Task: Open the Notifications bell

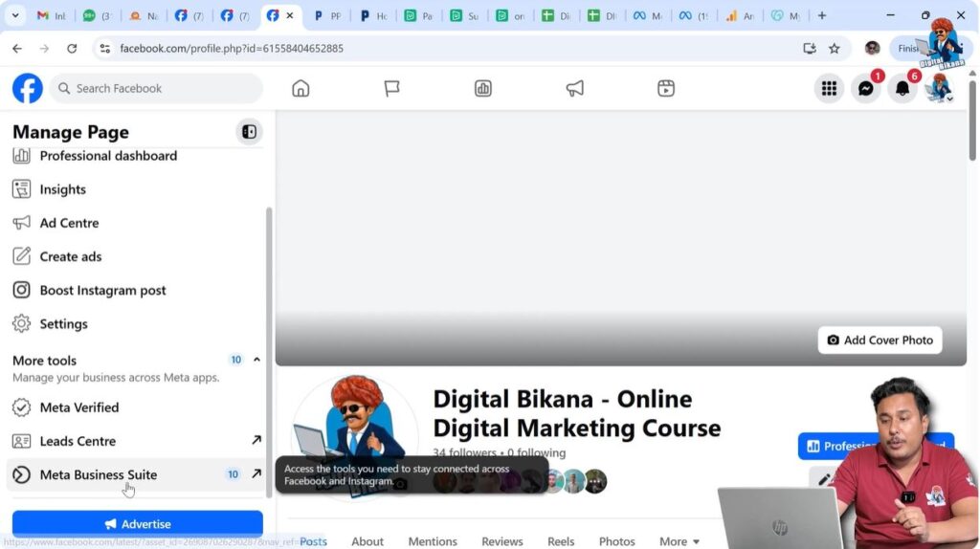Action: (x=902, y=89)
